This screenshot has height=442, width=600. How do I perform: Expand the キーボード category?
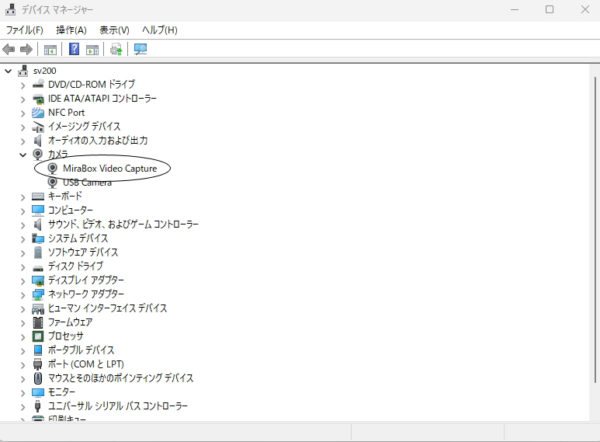click(x=23, y=197)
